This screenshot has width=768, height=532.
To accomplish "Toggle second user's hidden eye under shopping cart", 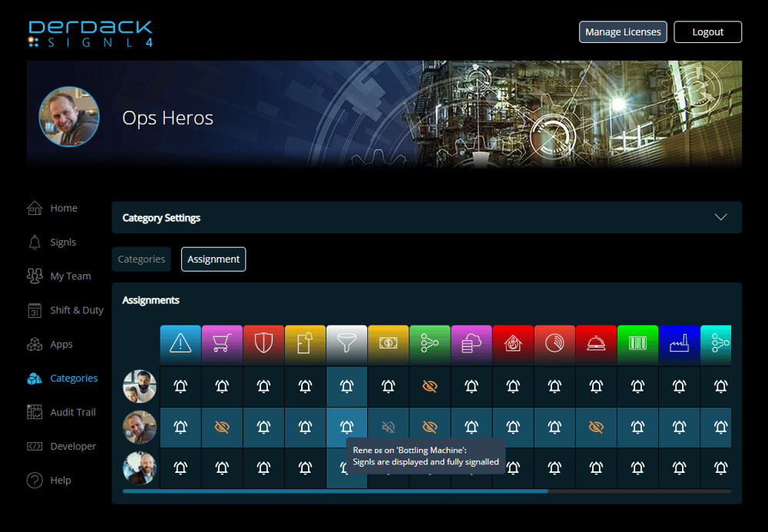I will pos(222,428).
